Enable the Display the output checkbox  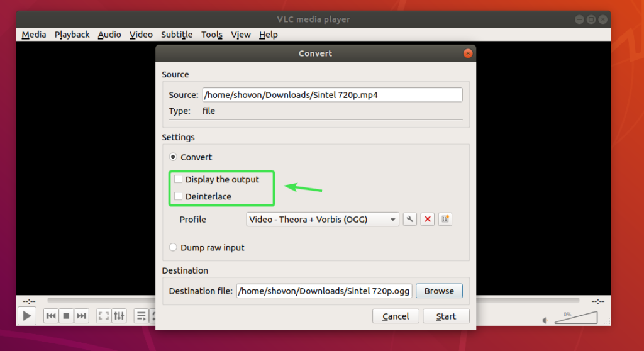tap(179, 179)
